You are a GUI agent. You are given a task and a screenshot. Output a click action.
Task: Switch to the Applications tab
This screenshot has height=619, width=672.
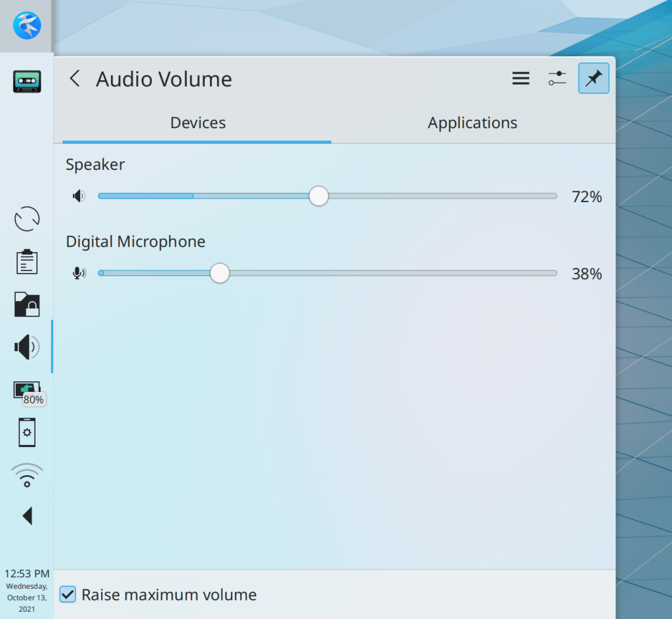472,123
